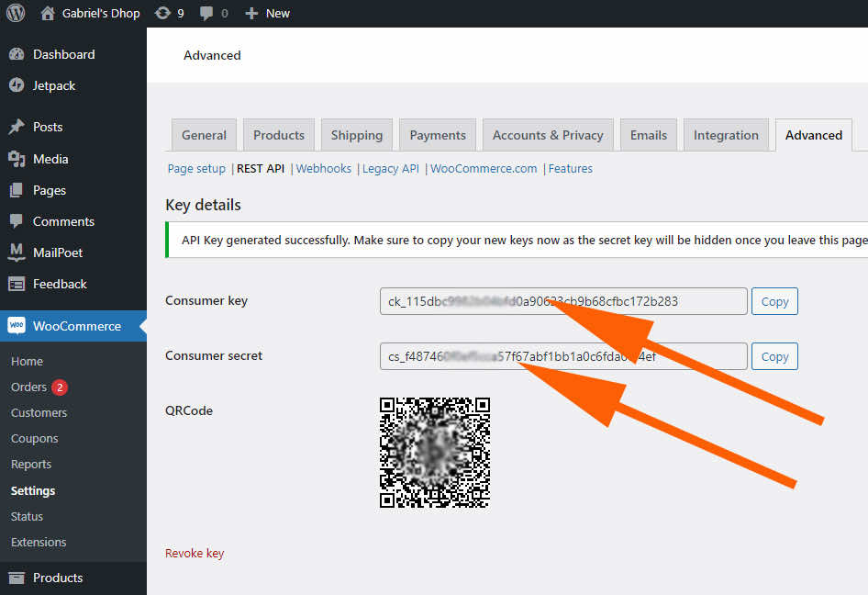Click the Consumer secret field

(x=563, y=356)
